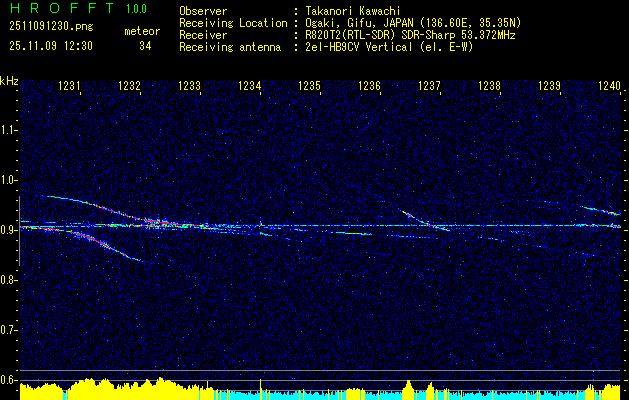Viewport: 629px width, 400px height.
Task: Click the Observer field label
Action: click(x=203, y=11)
